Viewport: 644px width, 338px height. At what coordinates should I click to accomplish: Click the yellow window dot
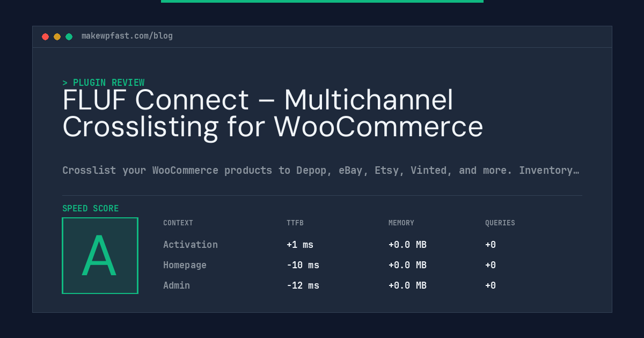point(57,36)
